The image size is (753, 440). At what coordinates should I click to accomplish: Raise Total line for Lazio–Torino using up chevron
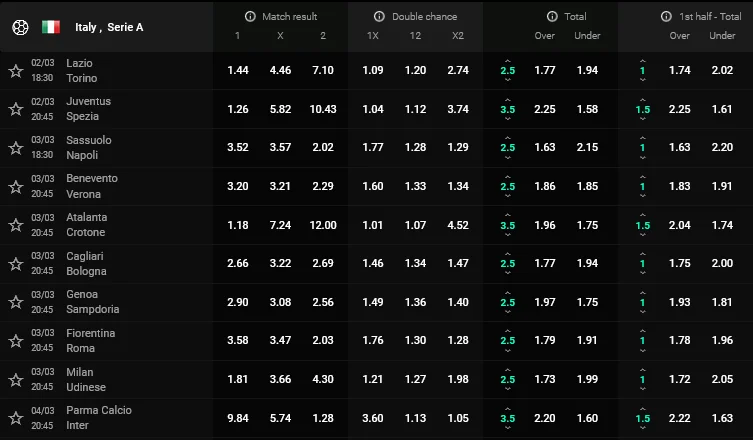tap(508, 59)
